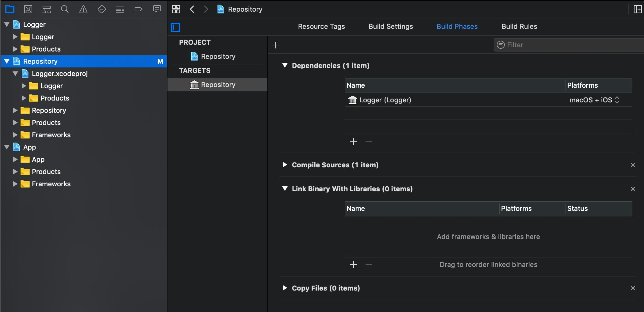Click the Repository title in jump bar
The height and width of the screenshot is (312, 644).
point(245,9)
